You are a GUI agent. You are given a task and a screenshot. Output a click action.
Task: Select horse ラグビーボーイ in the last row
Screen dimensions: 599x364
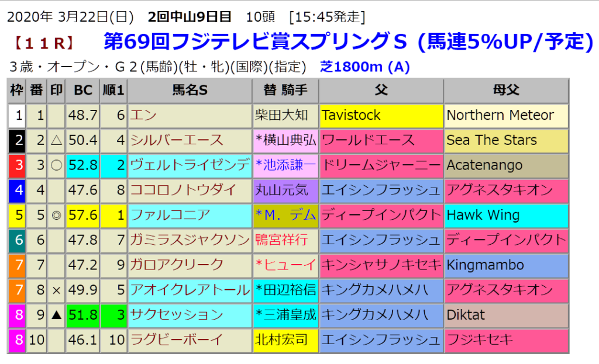pyautogui.click(x=176, y=339)
